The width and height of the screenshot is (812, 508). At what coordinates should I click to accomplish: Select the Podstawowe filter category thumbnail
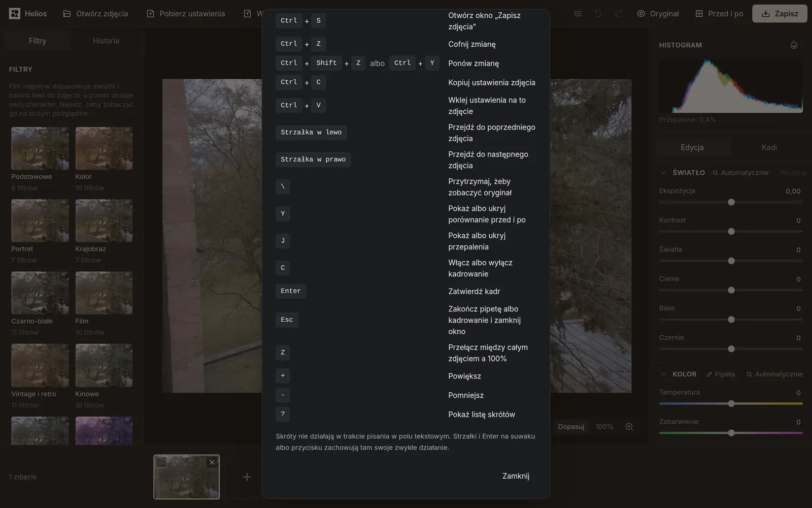tap(40, 148)
